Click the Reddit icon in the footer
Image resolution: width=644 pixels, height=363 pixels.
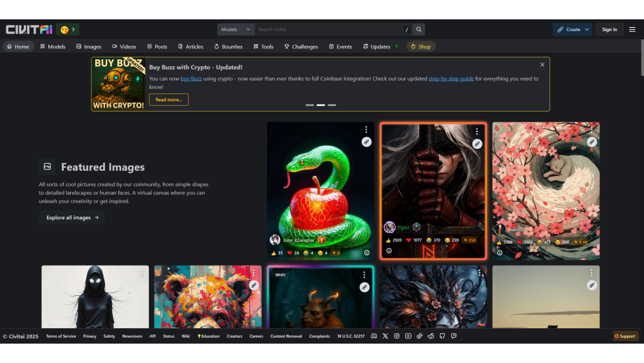pyautogui.click(x=431, y=336)
